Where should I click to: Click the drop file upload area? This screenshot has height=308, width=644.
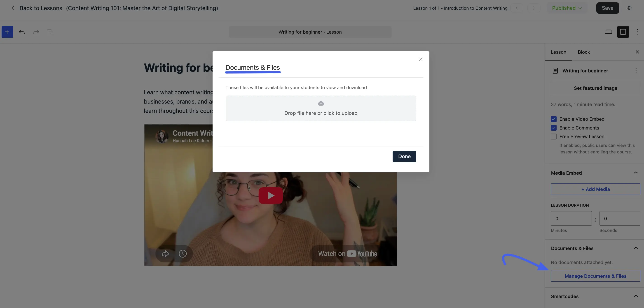click(321, 108)
